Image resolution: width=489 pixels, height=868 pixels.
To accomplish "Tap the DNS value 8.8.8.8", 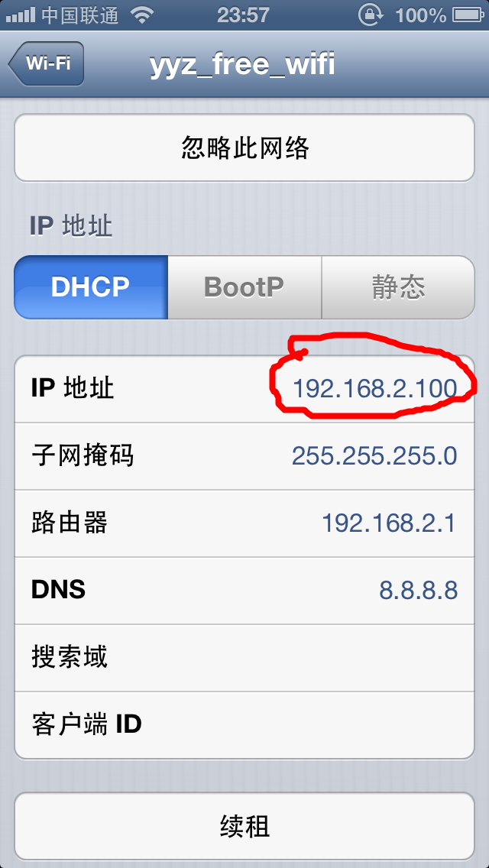I will (x=418, y=591).
